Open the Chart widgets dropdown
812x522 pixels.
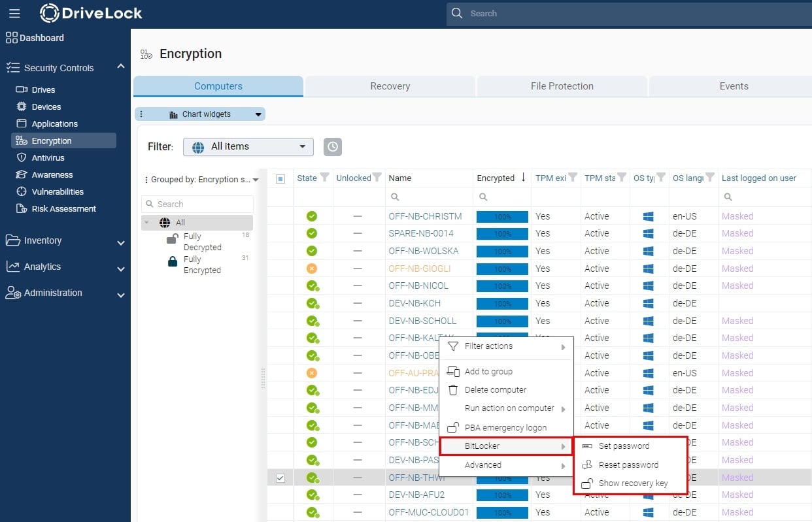tap(199, 114)
